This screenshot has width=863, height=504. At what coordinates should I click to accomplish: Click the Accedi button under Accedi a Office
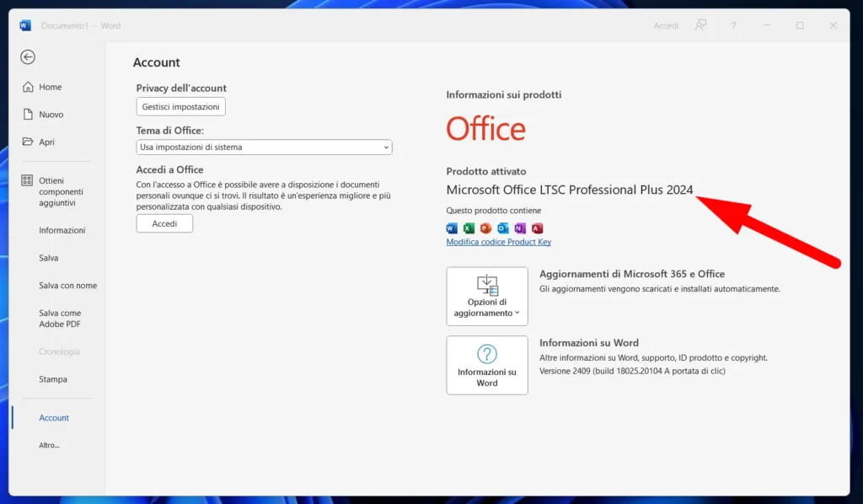click(164, 223)
